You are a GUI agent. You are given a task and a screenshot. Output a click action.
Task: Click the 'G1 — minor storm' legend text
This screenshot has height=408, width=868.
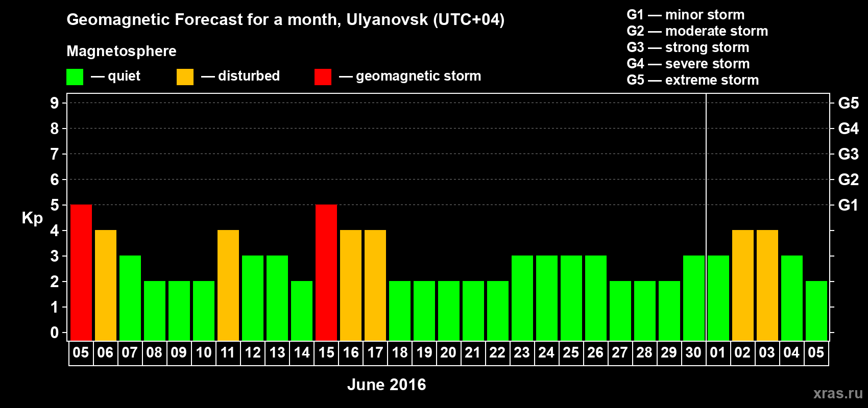click(686, 15)
